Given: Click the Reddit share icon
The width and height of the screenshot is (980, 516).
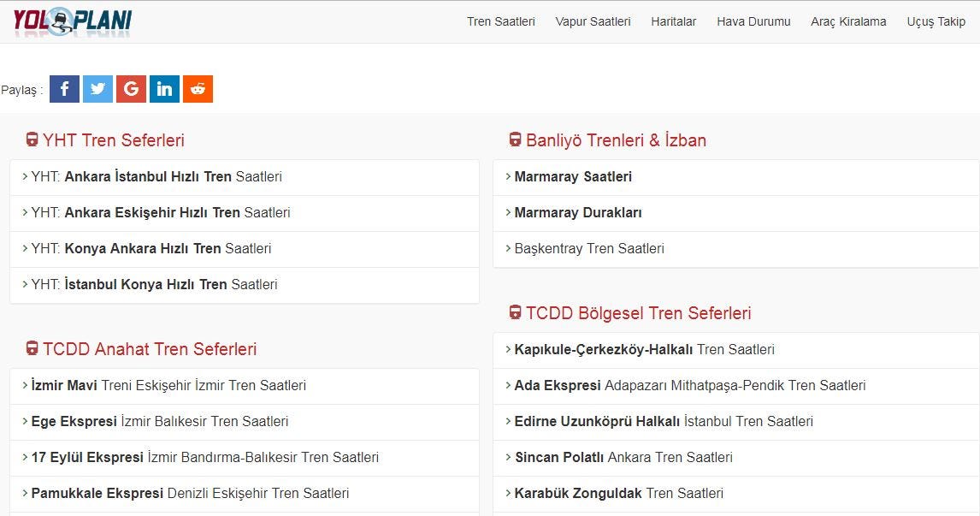Looking at the screenshot, I should click(x=198, y=88).
